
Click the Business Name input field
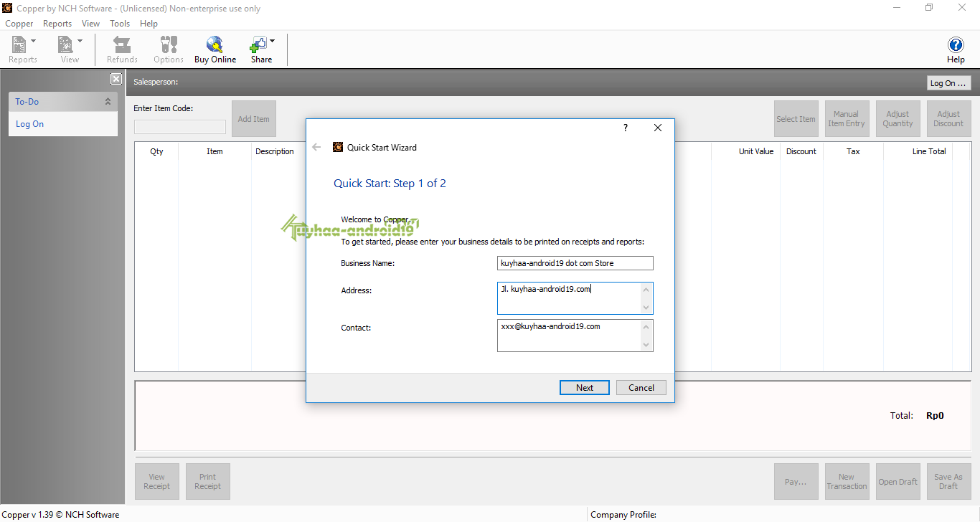pyautogui.click(x=575, y=263)
